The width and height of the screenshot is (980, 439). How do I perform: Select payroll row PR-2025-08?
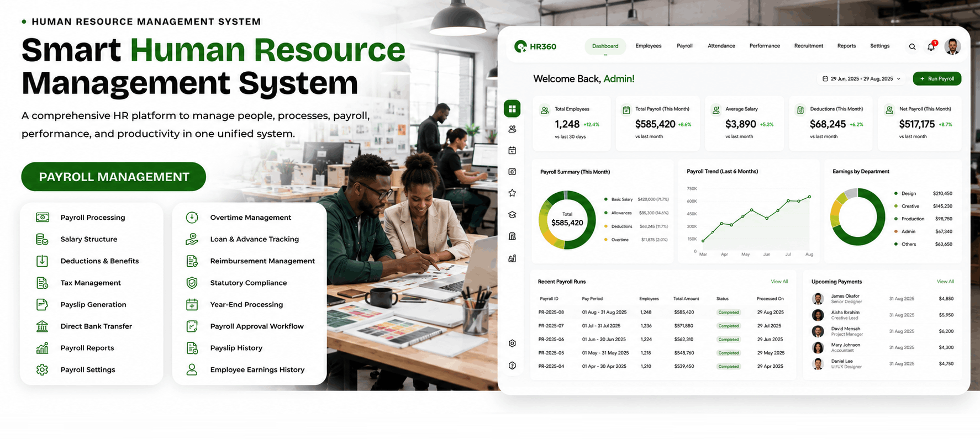[x=662, y=312]
